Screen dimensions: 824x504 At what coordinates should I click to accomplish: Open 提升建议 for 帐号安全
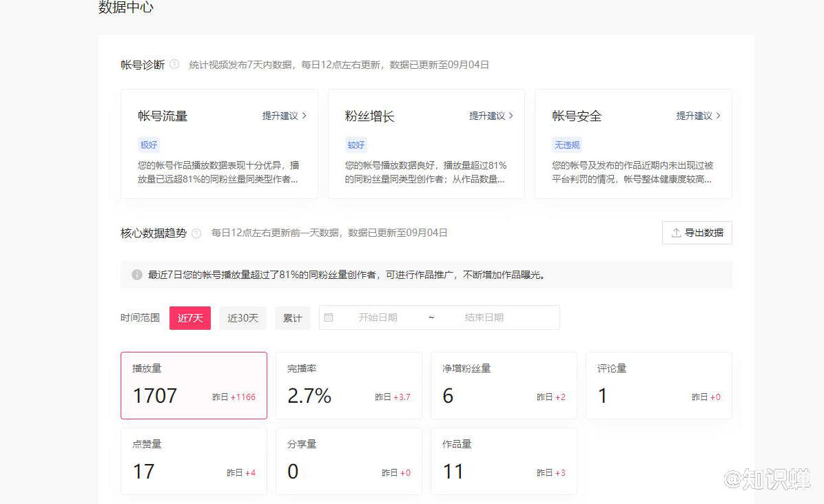pyautogui.click(x=698, y=116)
